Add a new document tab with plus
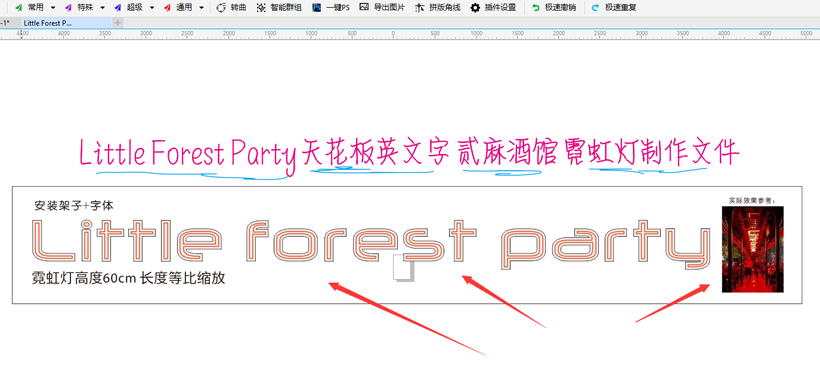This screenshot has width=820, height=381. coord(118,23)
